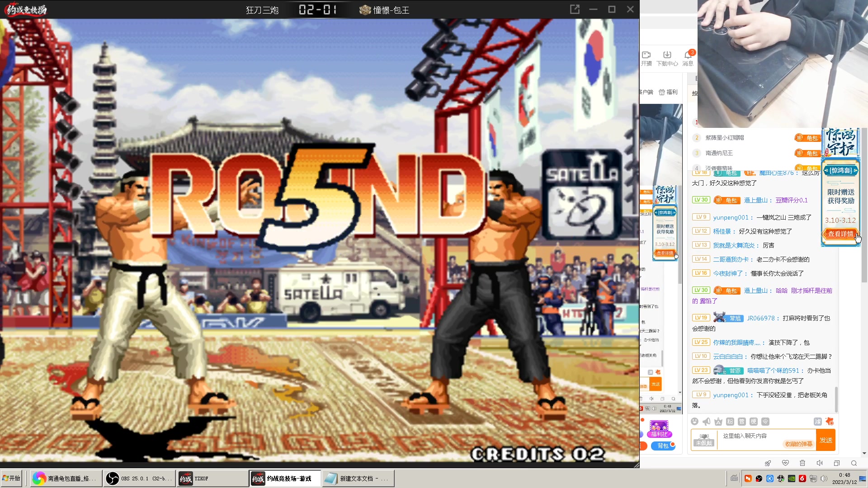
Task: Click the player name 狂刀三炮 in title bar
Action: [x=262, y=10]
